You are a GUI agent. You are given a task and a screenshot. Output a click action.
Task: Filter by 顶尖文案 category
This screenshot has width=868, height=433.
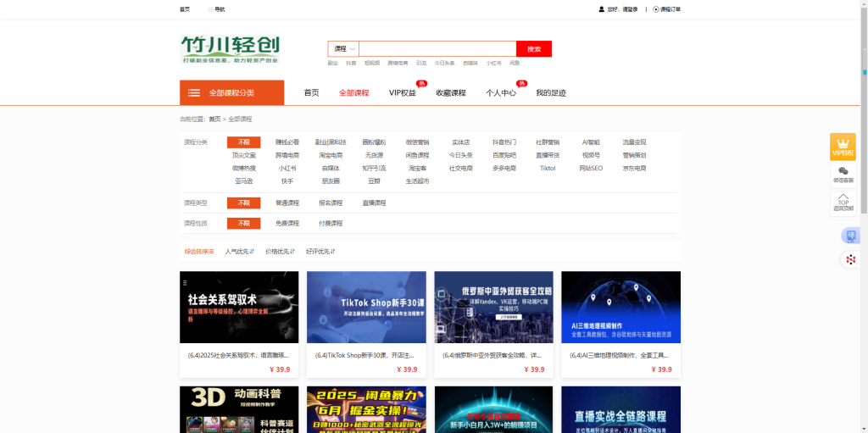244,156
